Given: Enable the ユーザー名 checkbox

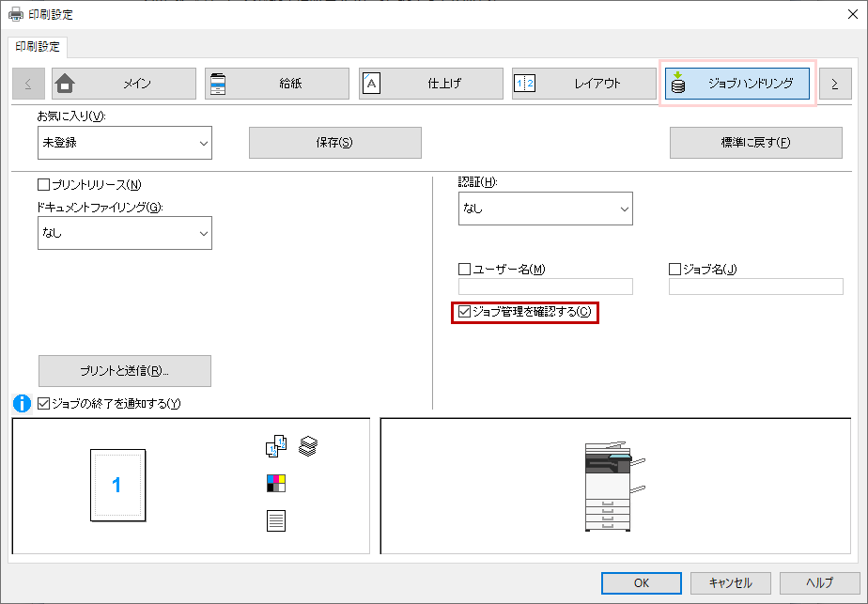Looking at the screenshot, I should coord(464,269).
